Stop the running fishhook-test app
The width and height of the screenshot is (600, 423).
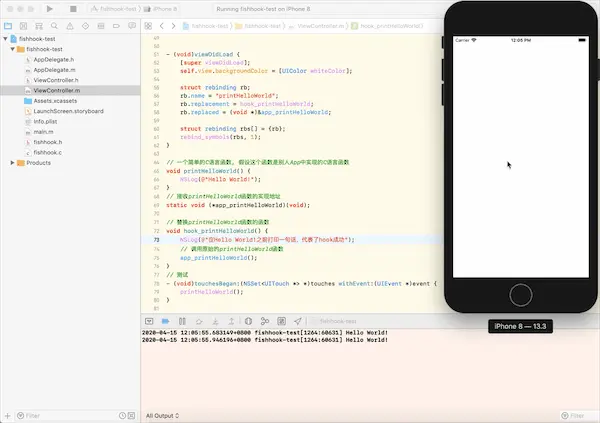tap(73, 8)
